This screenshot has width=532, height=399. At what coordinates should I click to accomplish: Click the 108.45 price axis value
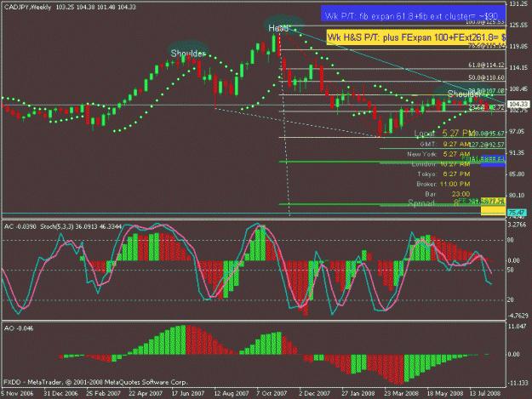click(x=518, y=89)
